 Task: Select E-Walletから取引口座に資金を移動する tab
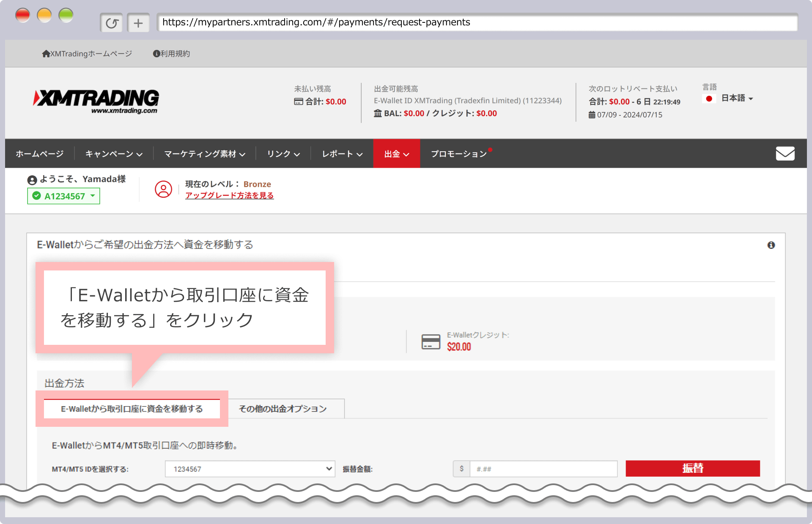132,409
